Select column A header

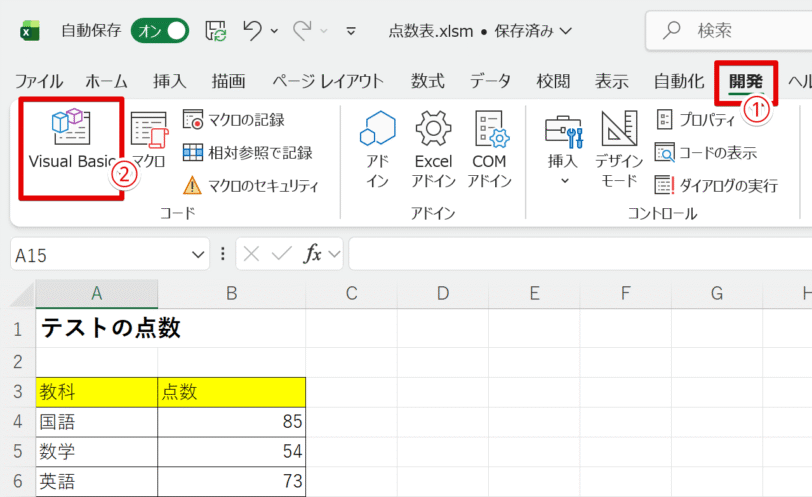97,294
